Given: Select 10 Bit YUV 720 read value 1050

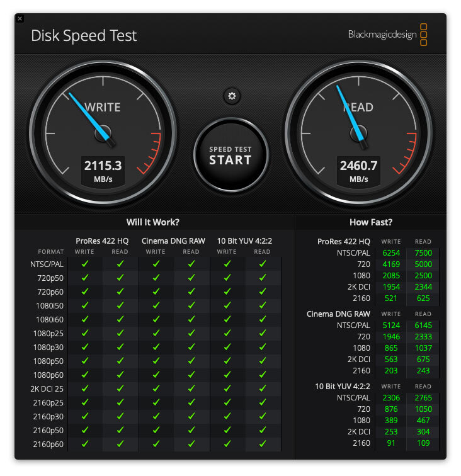Looking at the screenshot, I should [423, 409].
